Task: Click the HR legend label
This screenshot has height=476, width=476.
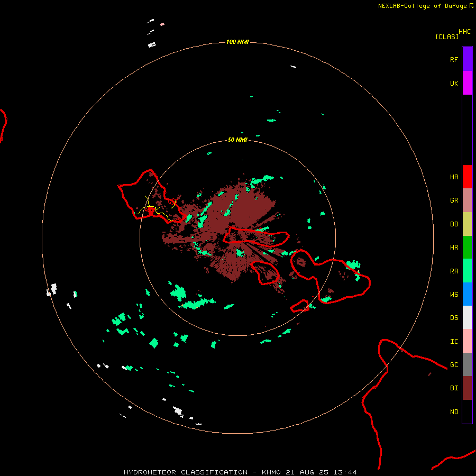Action: click(x=454, y=248)
